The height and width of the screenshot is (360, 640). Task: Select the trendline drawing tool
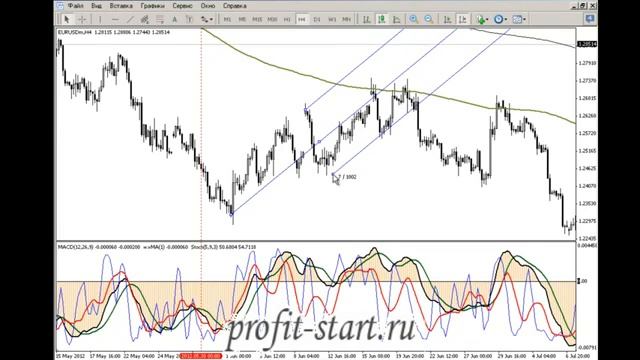(x=130, y=19)
